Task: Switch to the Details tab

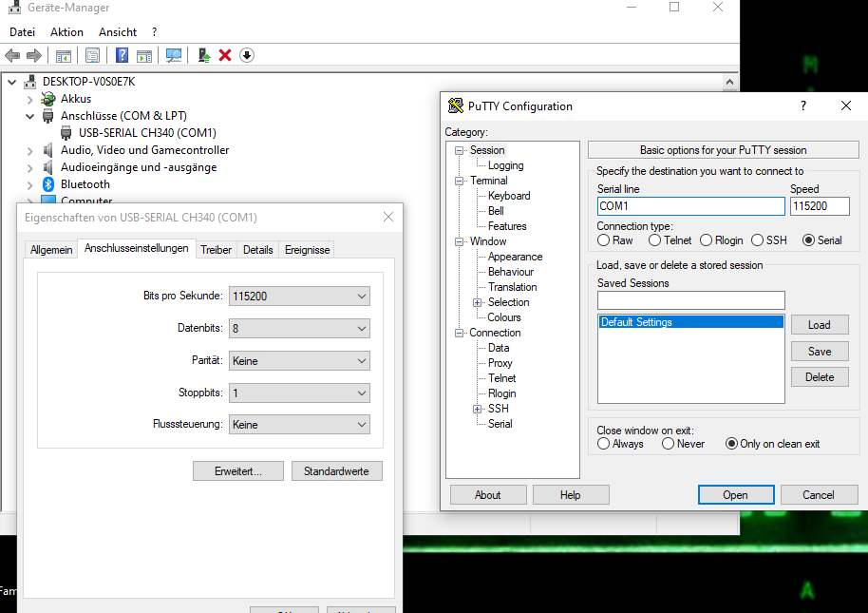Action: click(x=258, y=250)
